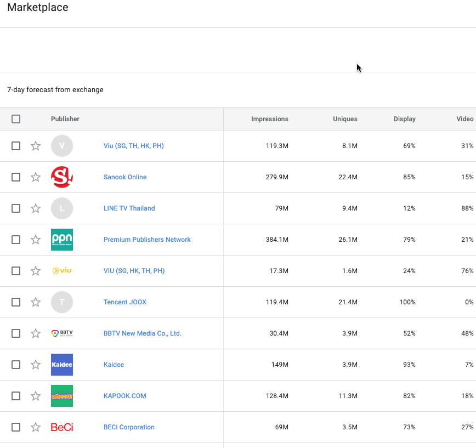
Task: Click the 69M impressions value
Action: (282, 427)
